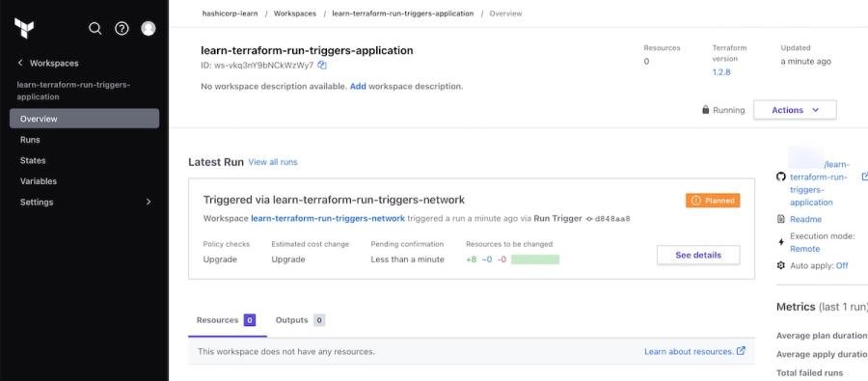
Task: Click the Resources tab count badge 0
Action: [x=250, y=320]
